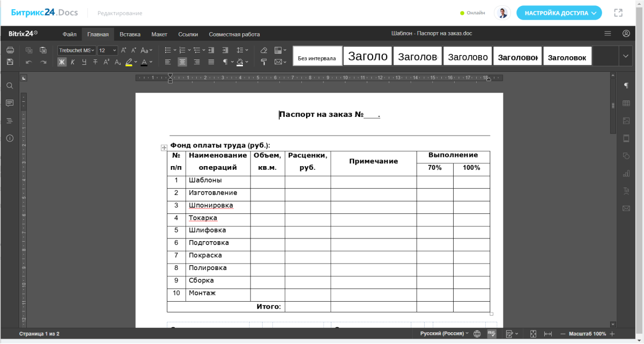Screen dimensions: 644x344
Task: Expand the font size dropdown
Action: click(114, 50)
